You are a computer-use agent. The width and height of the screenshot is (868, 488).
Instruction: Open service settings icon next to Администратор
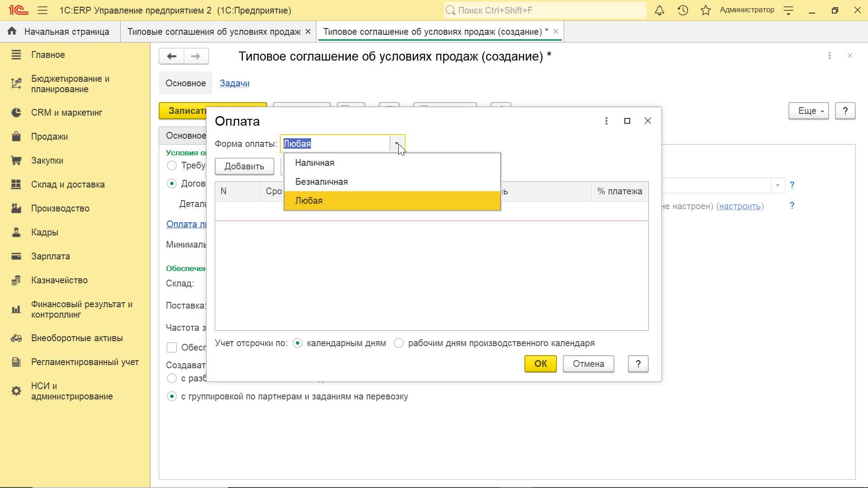[x=788, y=10]
